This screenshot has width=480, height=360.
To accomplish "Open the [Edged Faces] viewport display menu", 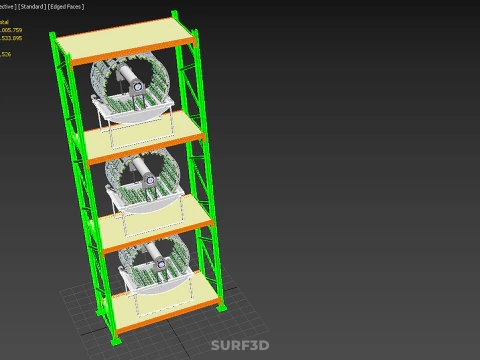I will pos(66,6).
